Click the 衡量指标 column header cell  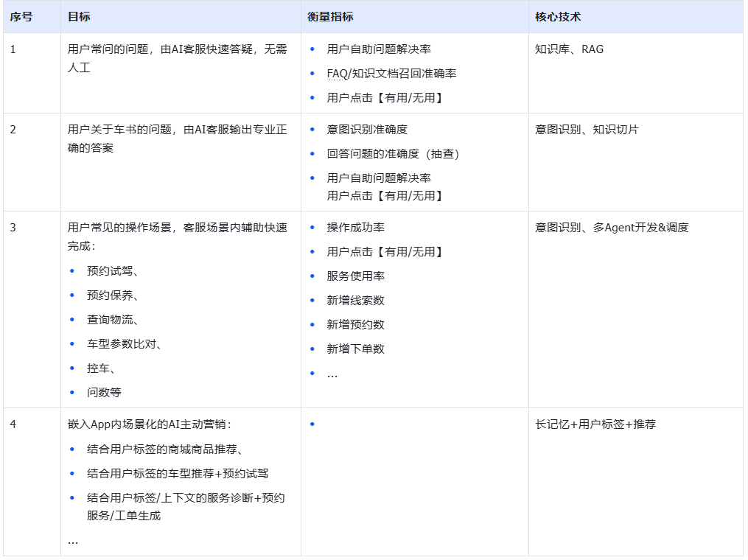330,16
